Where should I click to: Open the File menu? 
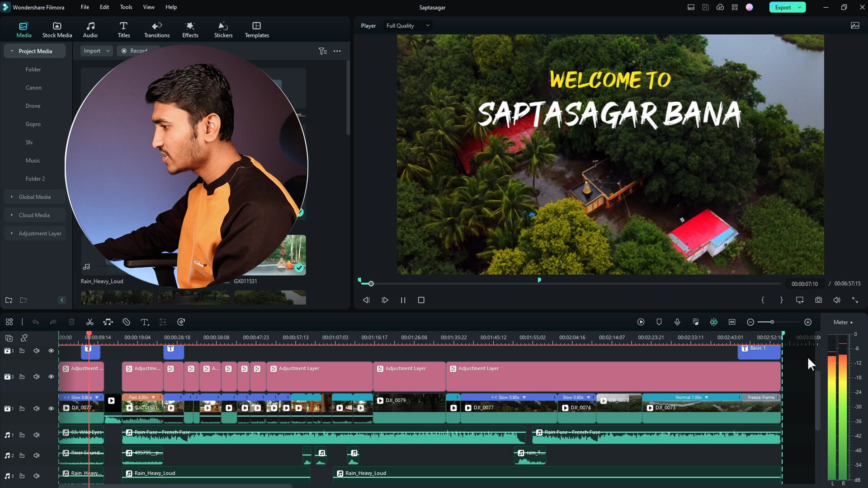coord(85,7)
